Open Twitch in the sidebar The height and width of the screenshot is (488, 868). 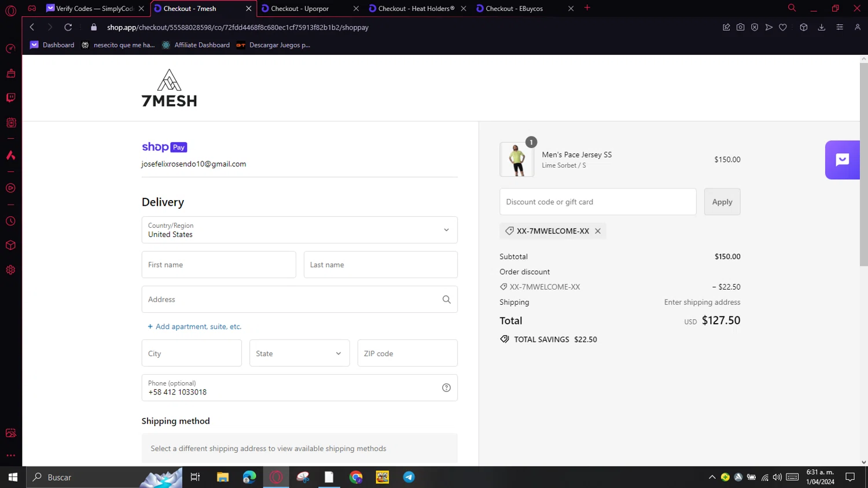tap(10, 98)
